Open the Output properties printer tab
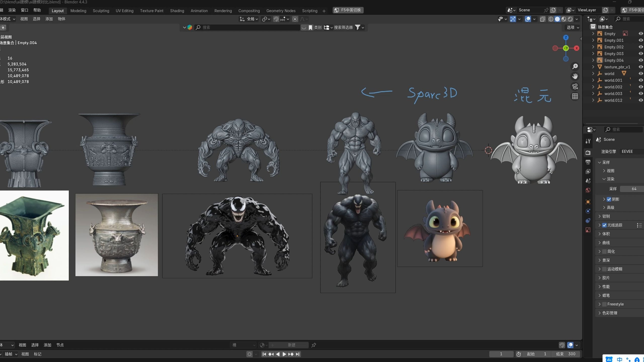This screenshot has height=362, width=644. (x=588, y=162)
